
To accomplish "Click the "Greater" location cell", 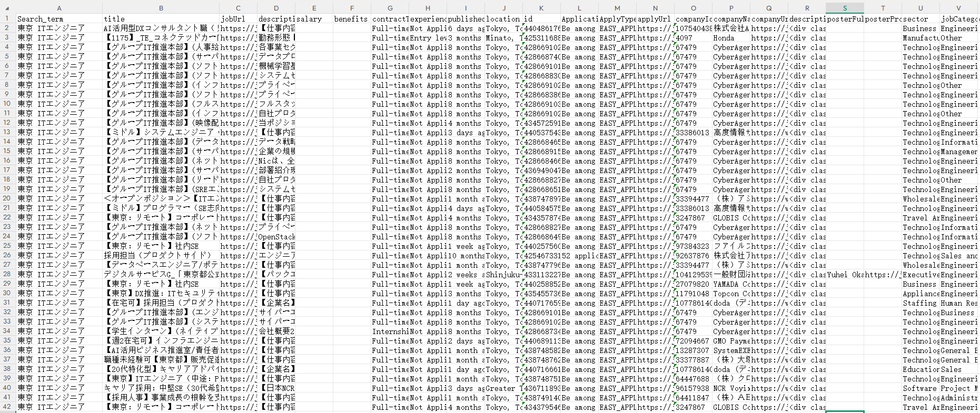I will 503,388.
